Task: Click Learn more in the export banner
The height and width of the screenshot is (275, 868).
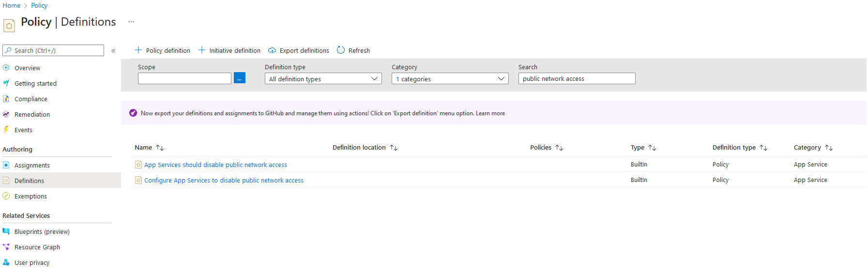Action: click(x=490, y=113)
